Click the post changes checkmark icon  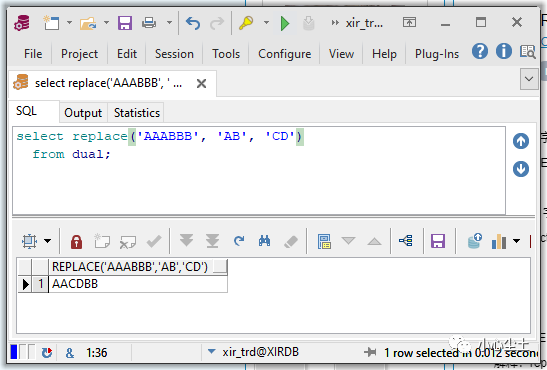coord(154,241)
